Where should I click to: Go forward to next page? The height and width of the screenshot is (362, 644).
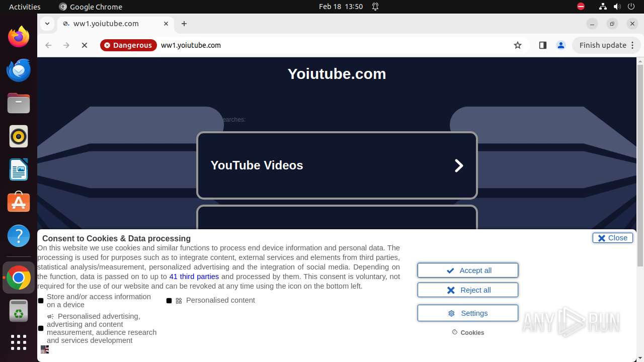(x=66, y=45)
